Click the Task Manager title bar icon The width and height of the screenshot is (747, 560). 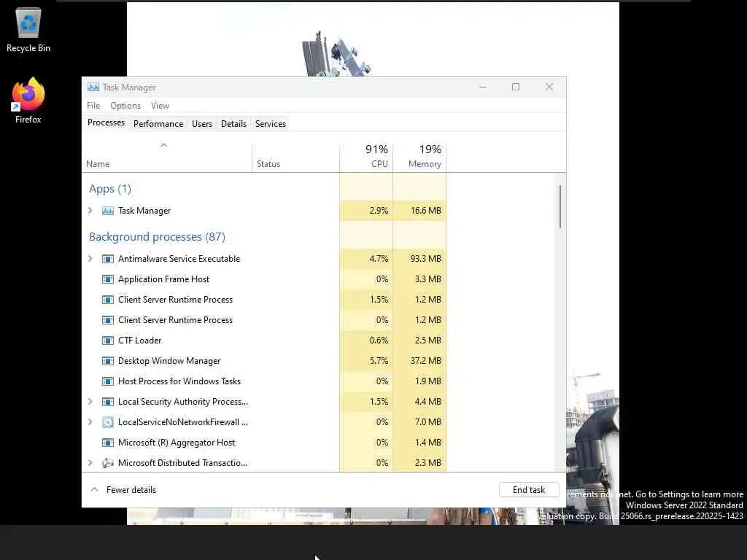point(93,87)
